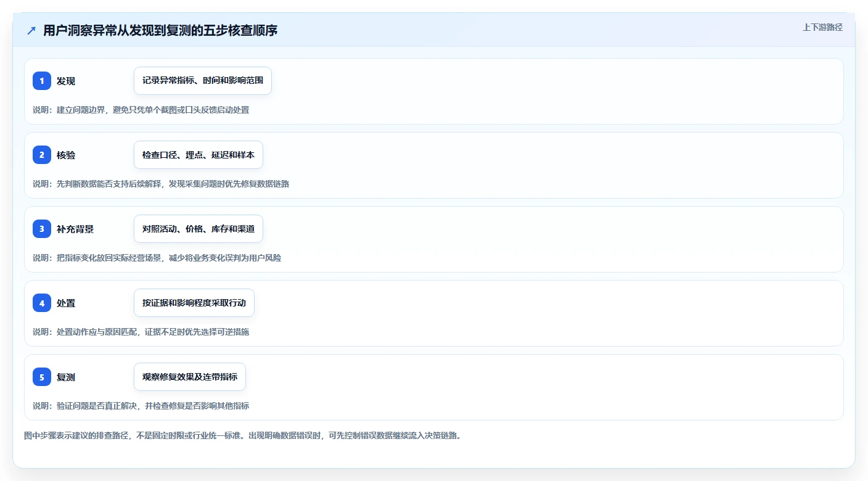This screenshot has width=868, height=481.
Task: Click the arrow icon beside the title
Action: pyautogui.click(x=31, y=30)
